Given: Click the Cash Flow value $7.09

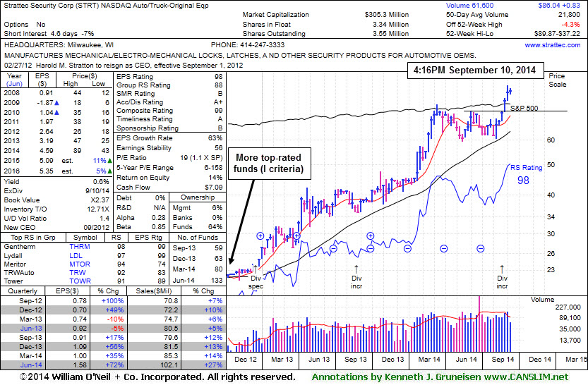Looking at the screenshot, I should [214, 188].
